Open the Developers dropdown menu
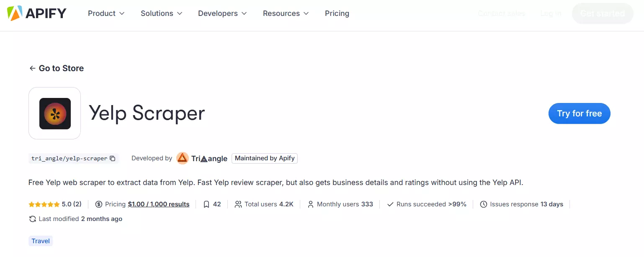 click(x=222, y=13)
